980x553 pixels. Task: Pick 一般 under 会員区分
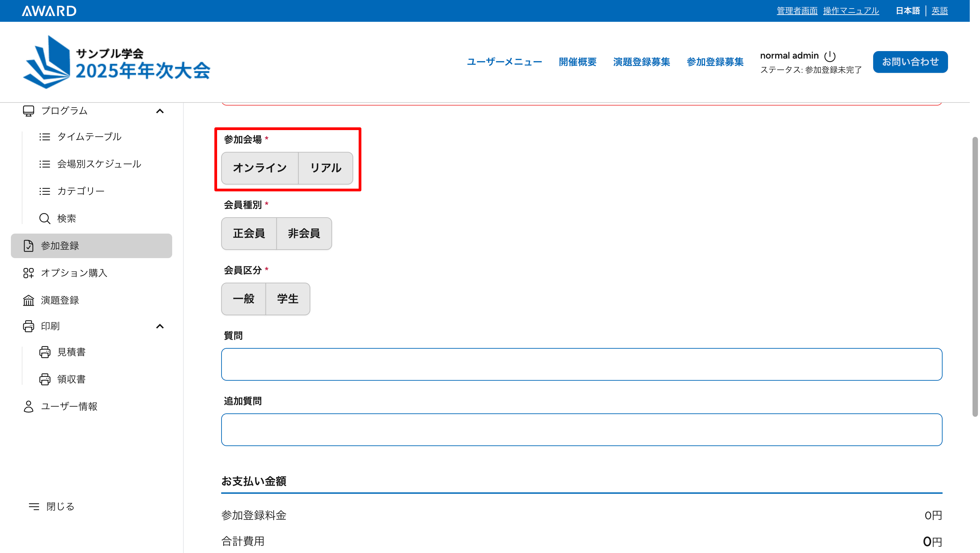(x=244, y=299)
